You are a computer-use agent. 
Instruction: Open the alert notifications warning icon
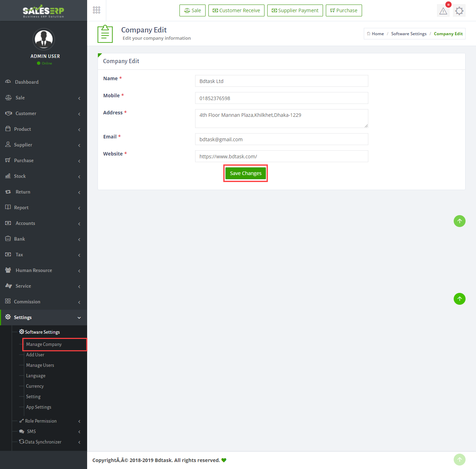(x=443, y=11)
